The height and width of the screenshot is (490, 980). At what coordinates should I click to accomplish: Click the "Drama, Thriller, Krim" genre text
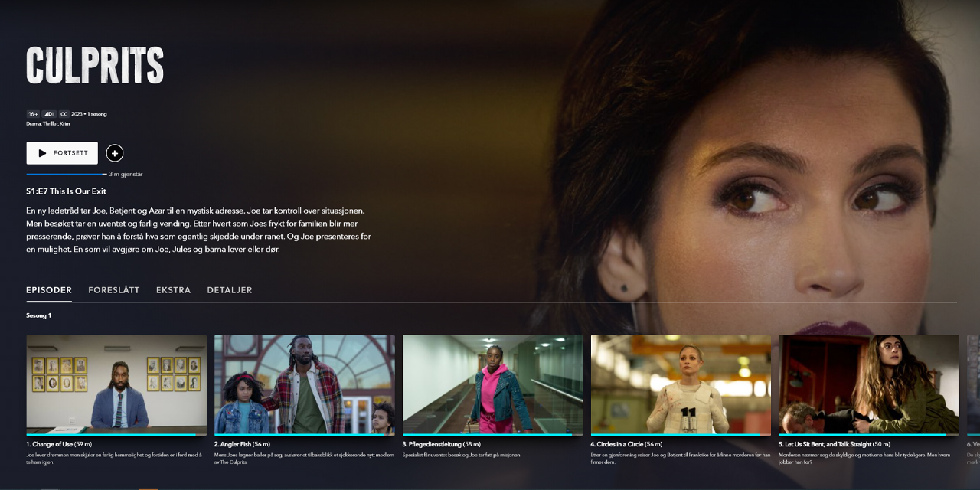click(48, 123)
